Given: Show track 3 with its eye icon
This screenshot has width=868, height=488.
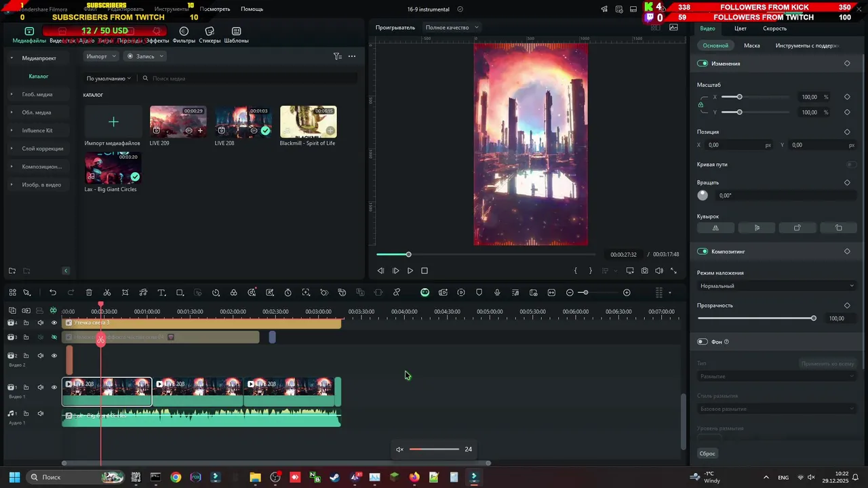Looking at the screenshot, I should 54,337.
